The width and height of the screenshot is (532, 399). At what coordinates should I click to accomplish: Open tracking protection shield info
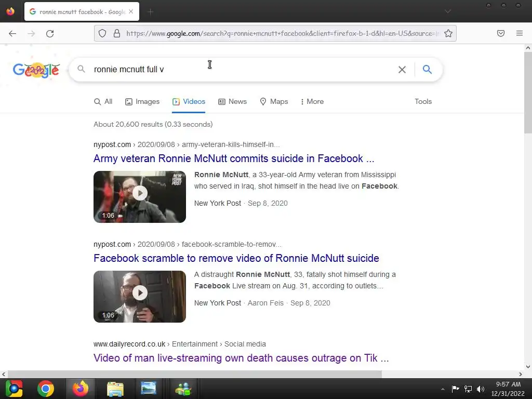pyautogui.click(x=102, y=33)
